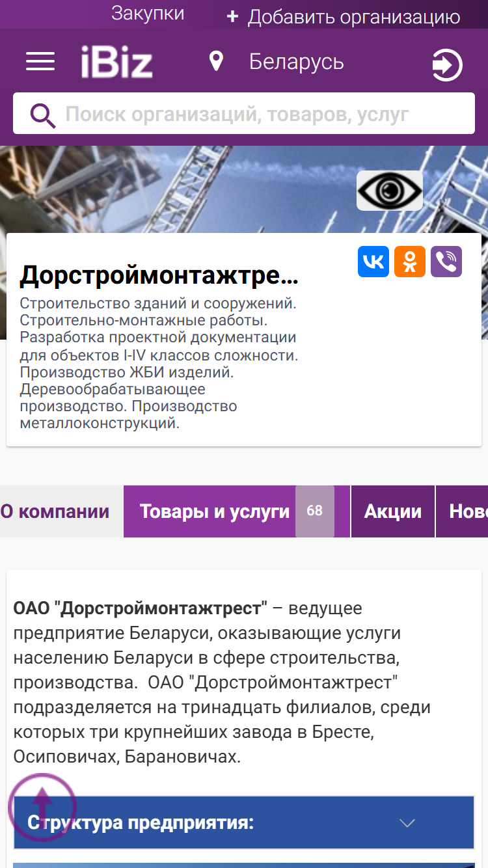
Task: Open the Акции tab
Action: click(393, 511)
